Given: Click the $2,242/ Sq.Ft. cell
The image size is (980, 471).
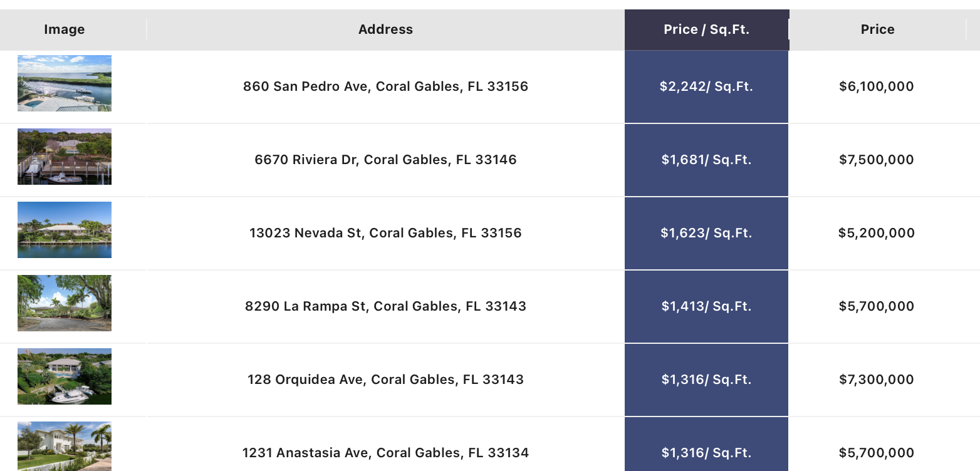Looking at the screenshot, I should click(x=706, y=87).
